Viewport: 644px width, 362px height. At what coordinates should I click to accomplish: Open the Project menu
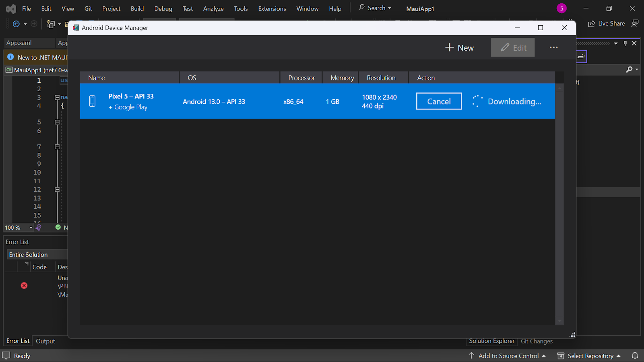click(x=111, y=8)
